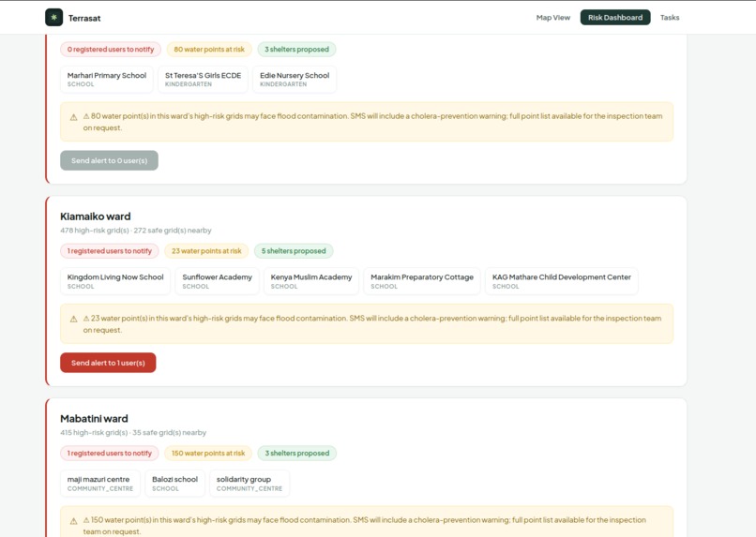Screen dimensions: 756x537
Task: Open the Map View tab
Action: tap(553, 18)
